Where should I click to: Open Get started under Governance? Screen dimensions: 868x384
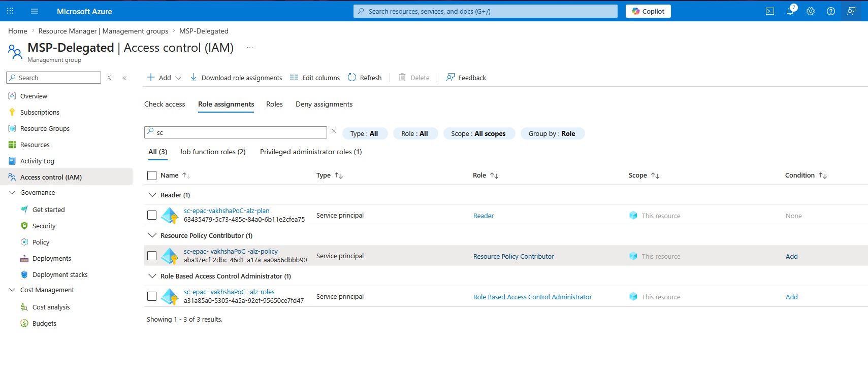point(48,210)
